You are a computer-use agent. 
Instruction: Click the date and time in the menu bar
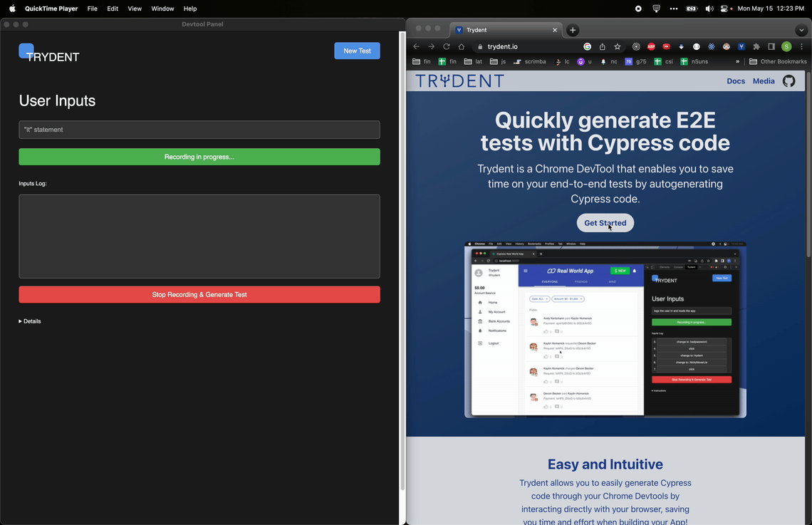[771, 9]
